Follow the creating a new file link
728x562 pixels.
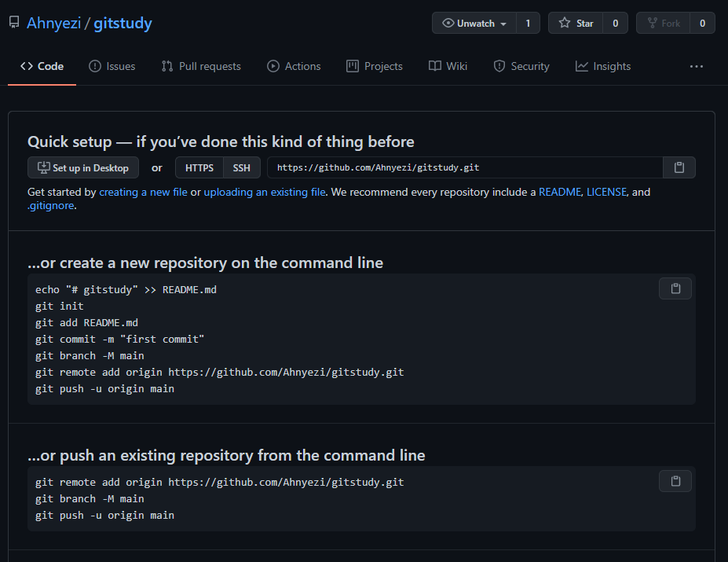pos(143,193)
